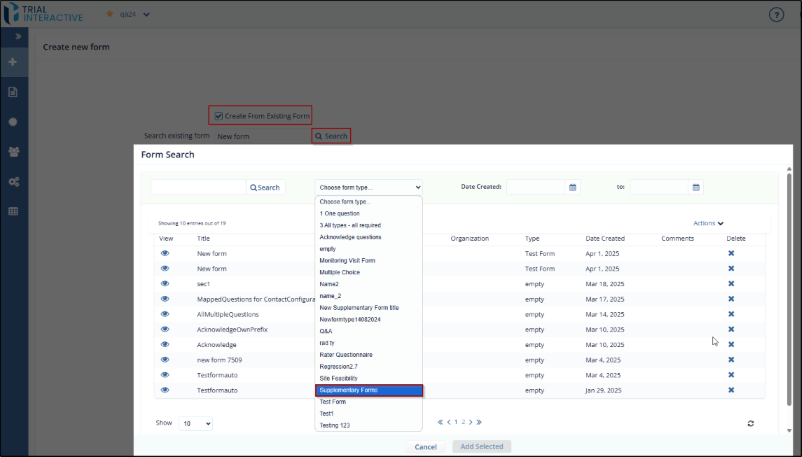The width and height of the screenshot is (802, 457).
Task: Click the Form Search text input field
Action: (x=198, y=187)
